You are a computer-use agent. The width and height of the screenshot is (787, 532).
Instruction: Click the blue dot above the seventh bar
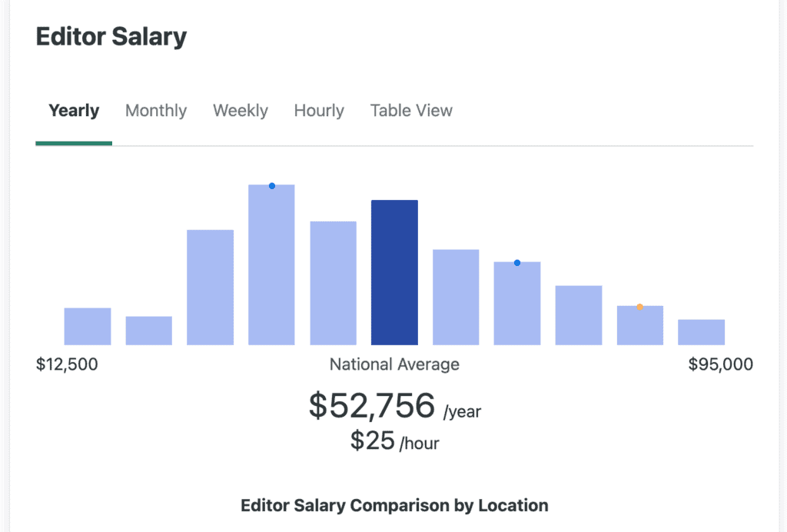click(x=516, y=262)
